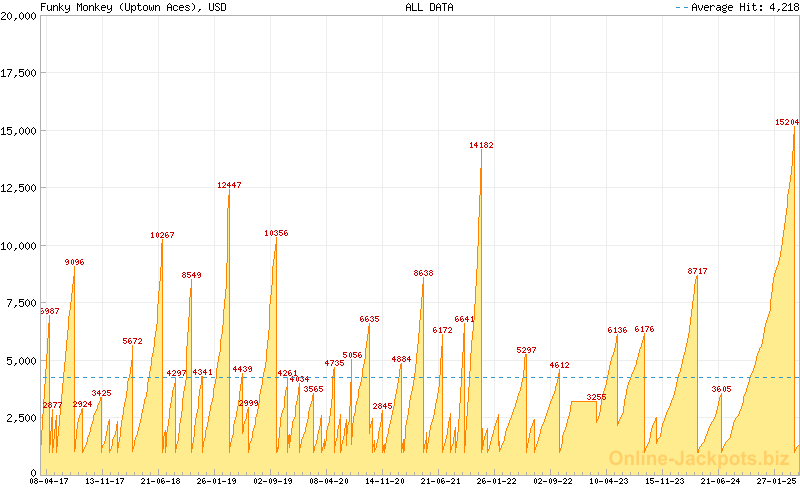Click the 08-04-17 date on x-axis
The width and height of the screenshot is (800, 490).
pos(49,481)
